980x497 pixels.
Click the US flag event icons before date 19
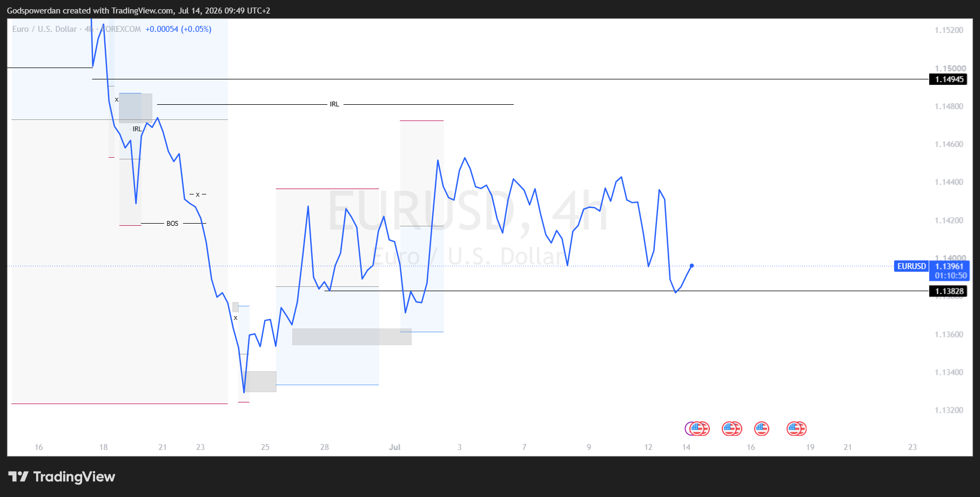click(x=796, y=429)
